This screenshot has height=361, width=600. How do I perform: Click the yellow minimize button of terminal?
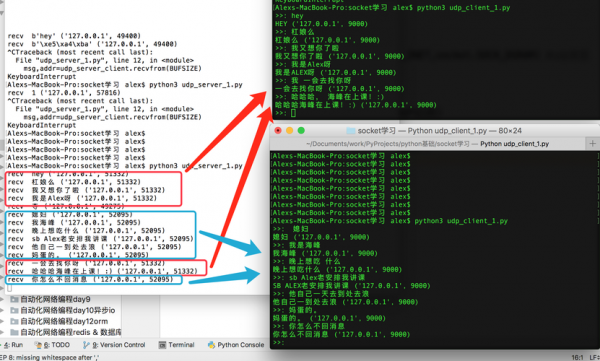pos(290,131)
